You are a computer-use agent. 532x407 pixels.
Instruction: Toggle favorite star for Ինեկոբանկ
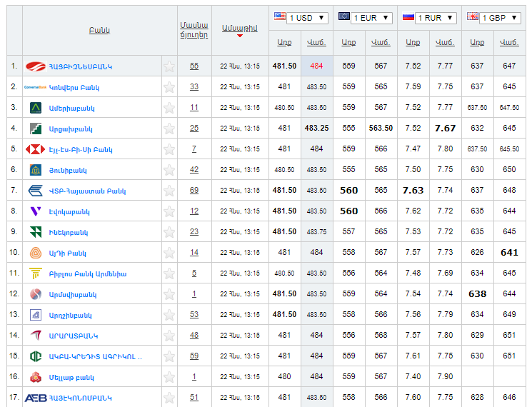pyautogui.click(x=169, y=232)
